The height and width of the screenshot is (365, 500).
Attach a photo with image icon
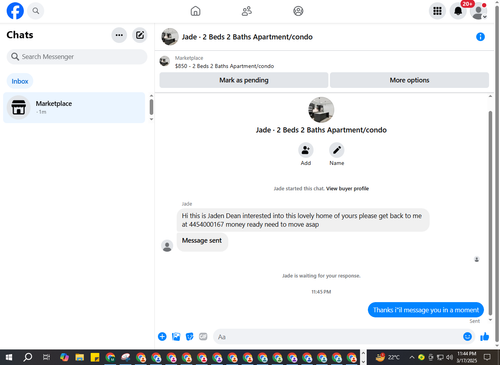176,337
